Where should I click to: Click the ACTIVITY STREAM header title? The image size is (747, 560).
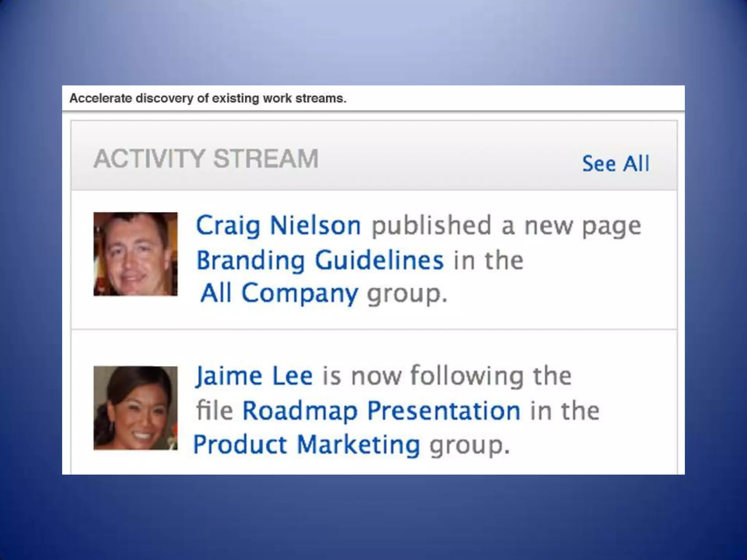click(206, 159)
